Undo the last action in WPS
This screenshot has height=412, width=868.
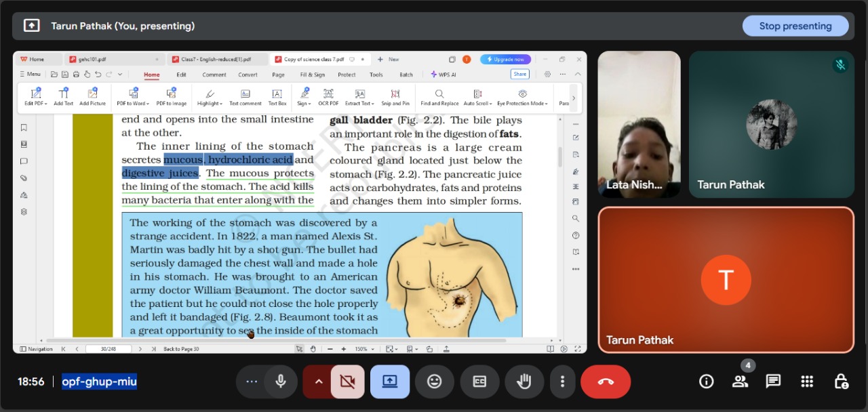[x=98, y=75]
